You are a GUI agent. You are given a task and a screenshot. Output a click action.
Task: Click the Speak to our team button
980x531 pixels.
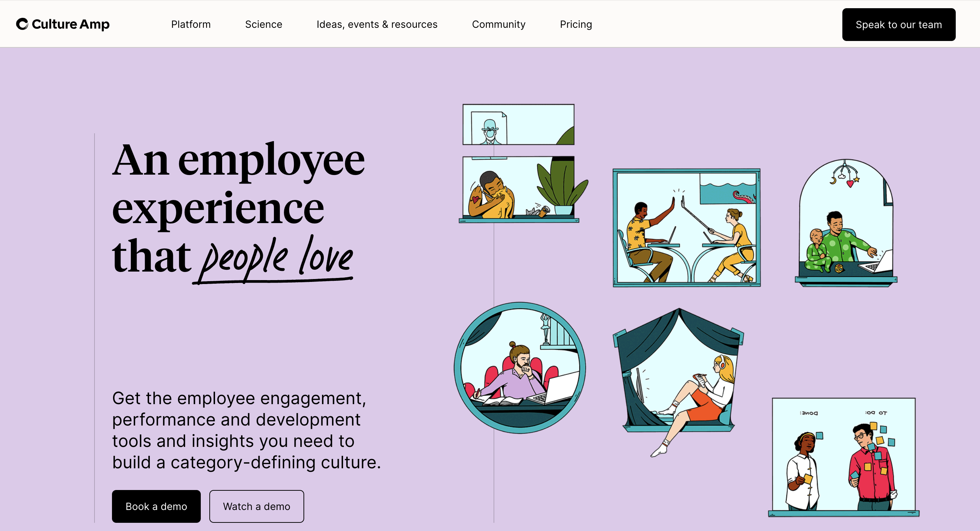[898, 25]
